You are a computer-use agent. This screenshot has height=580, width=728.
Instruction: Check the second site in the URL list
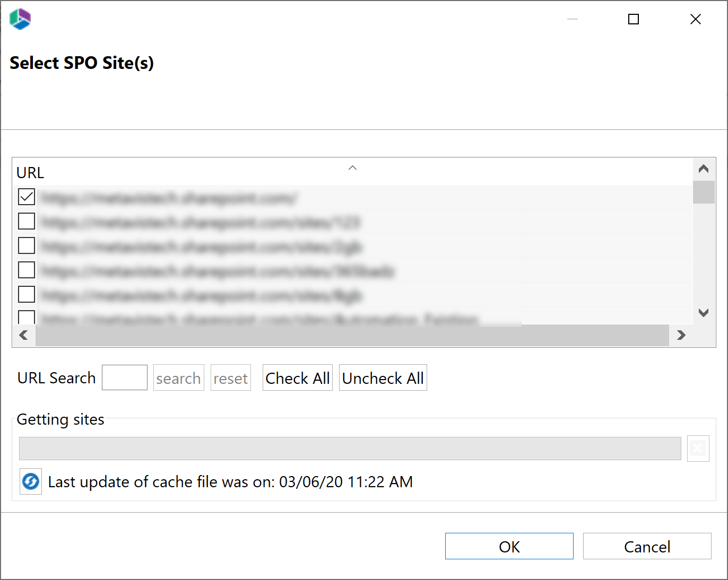[26, 221]
